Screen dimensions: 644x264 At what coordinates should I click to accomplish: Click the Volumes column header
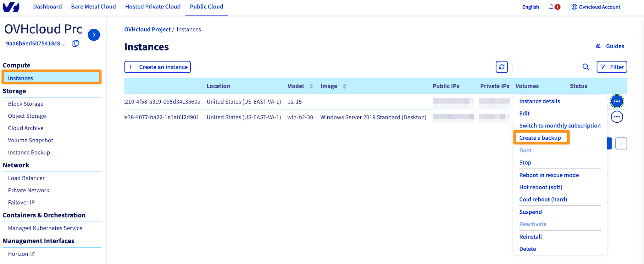tap(527, 86)
